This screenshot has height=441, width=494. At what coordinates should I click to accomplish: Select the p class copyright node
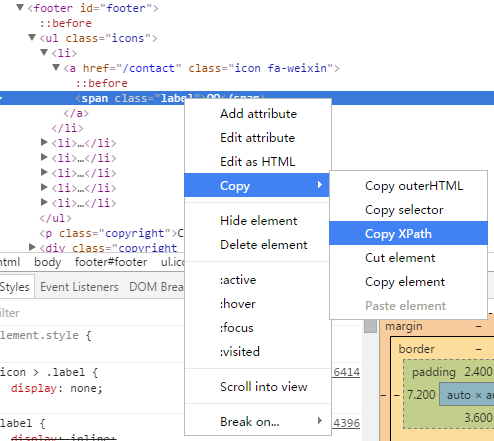[x=111, y=233]
